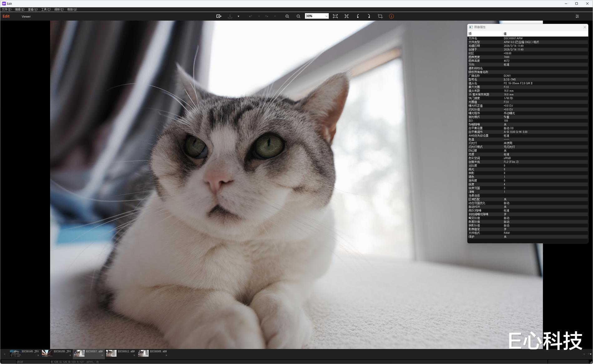
Task: Zoom out with the magnifier minus icon
Action: tap(298, 16)
